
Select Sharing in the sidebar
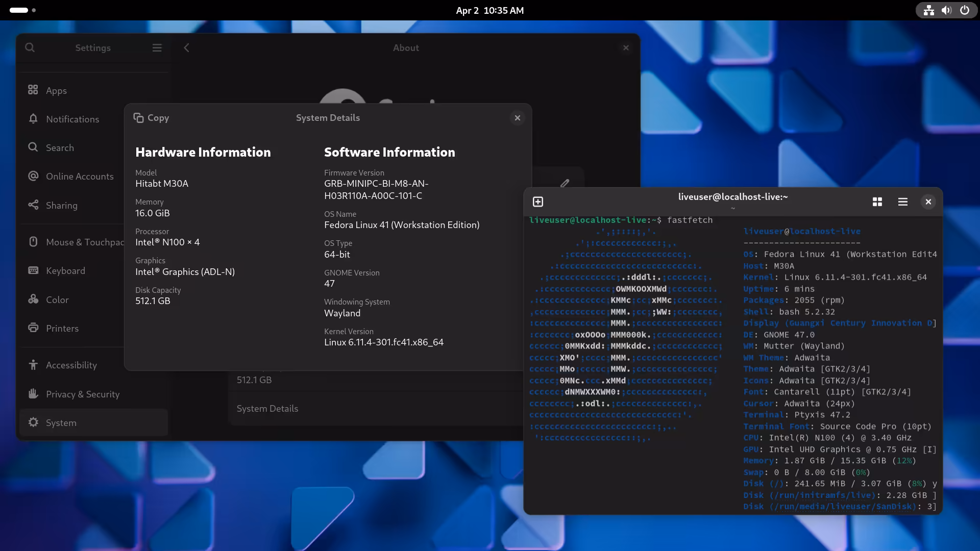point(61,205)
